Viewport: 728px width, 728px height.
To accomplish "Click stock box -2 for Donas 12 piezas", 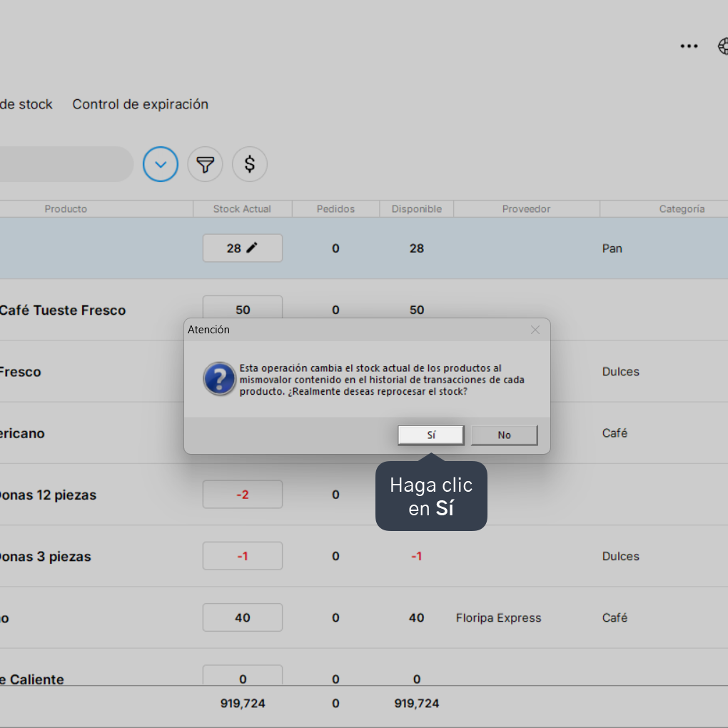I will [x=243, y=495].
